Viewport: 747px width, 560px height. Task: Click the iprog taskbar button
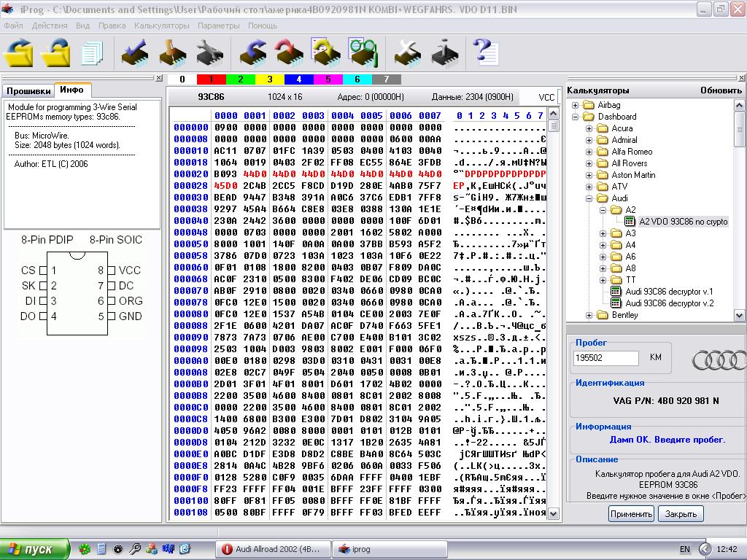point(390,549)
